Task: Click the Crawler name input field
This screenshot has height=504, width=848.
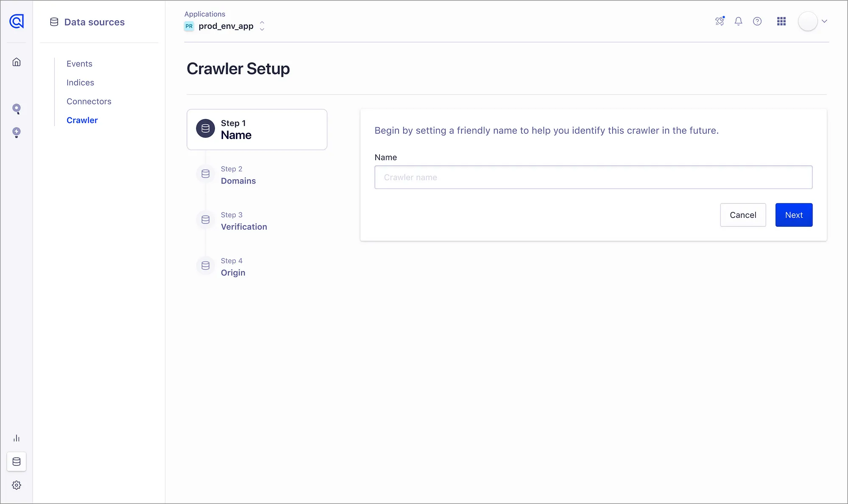Action: [593, 177]
